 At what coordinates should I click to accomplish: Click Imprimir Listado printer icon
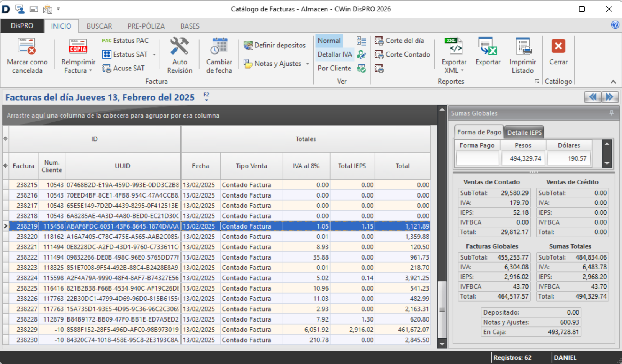pos(522,46)
